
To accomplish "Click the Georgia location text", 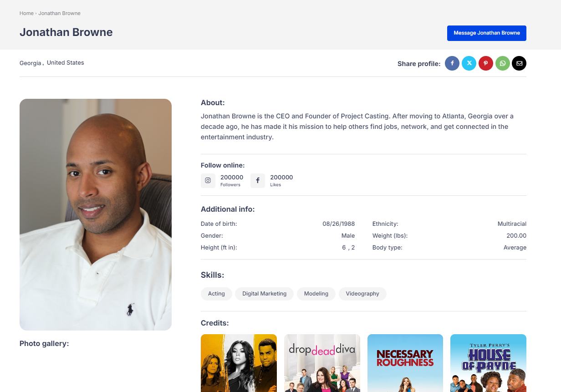I will point(31,63).
